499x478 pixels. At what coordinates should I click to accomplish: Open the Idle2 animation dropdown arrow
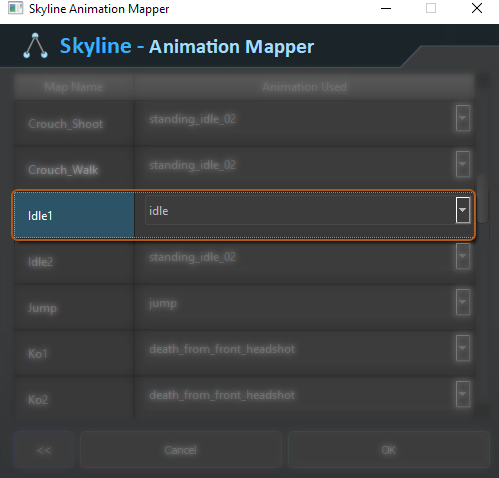tap(463, 256)
